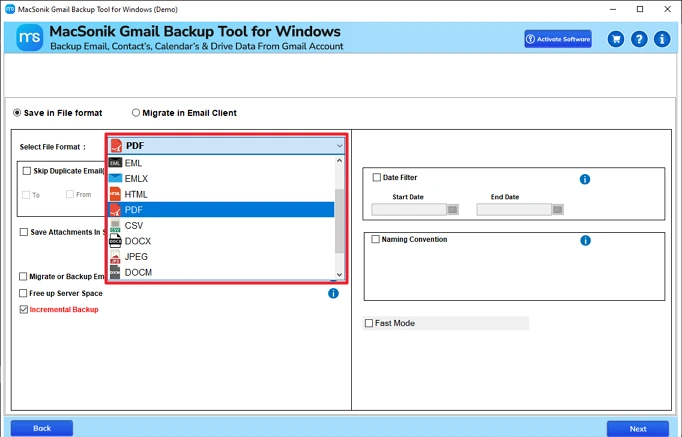Click the format list scrollbar thumb
The height and width of the screenshot is (437, 682).
(339, 221)
